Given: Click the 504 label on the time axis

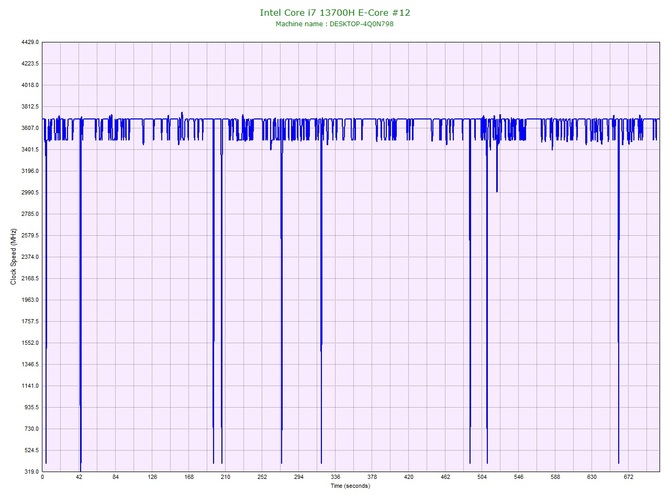Looking at the screenshot, I should [x=482, y=477].
